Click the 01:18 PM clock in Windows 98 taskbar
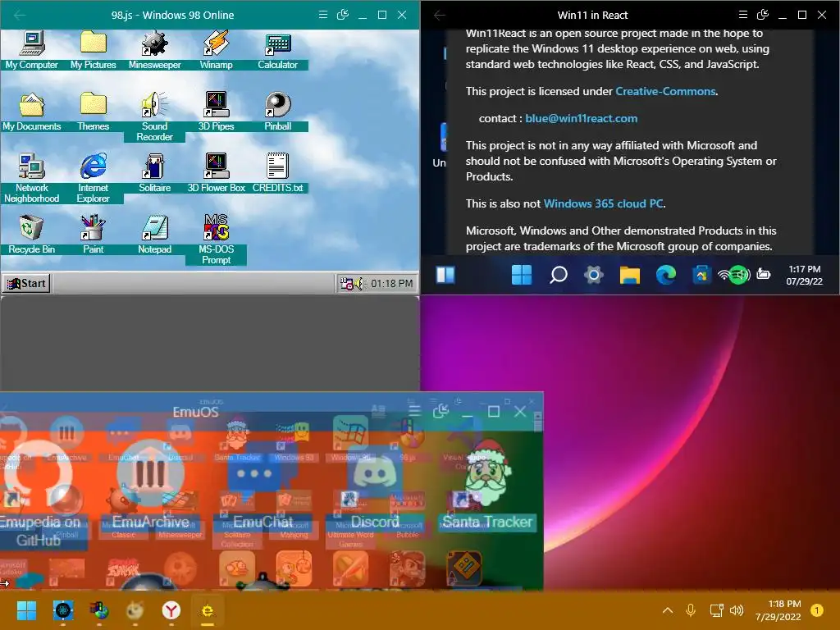 [x=391, y=283]
